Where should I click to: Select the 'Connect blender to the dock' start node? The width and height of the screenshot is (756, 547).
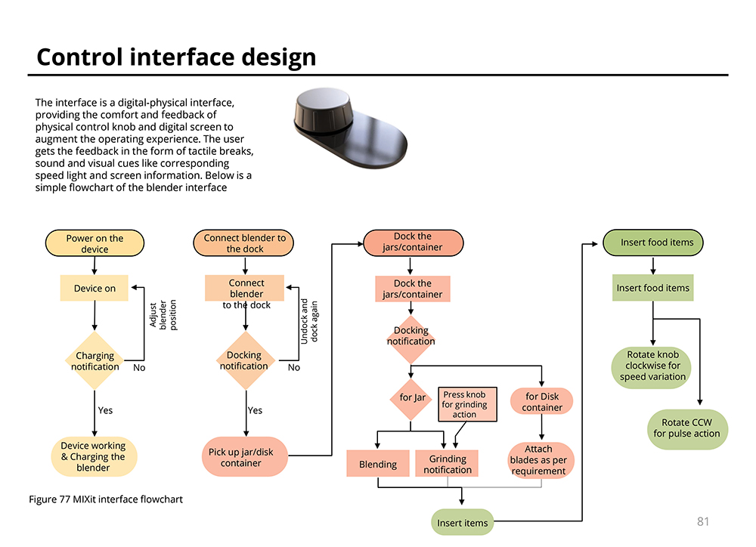point(243,243)
